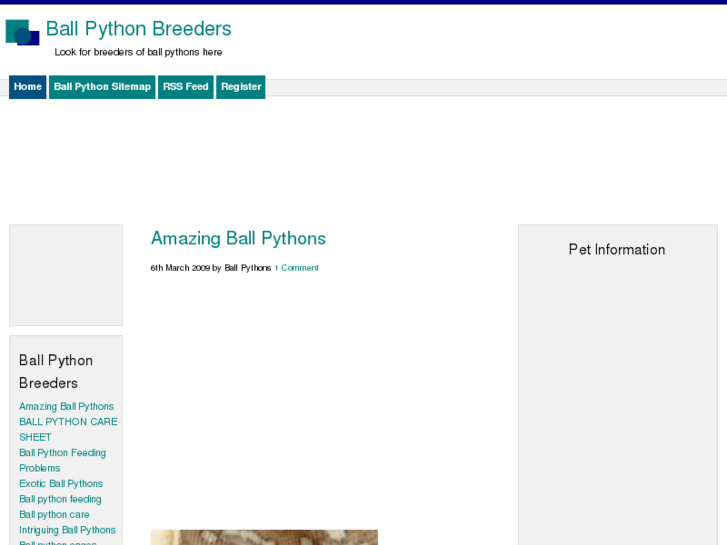Open the Ball Python Sitemap nav tab

point(102,87)
